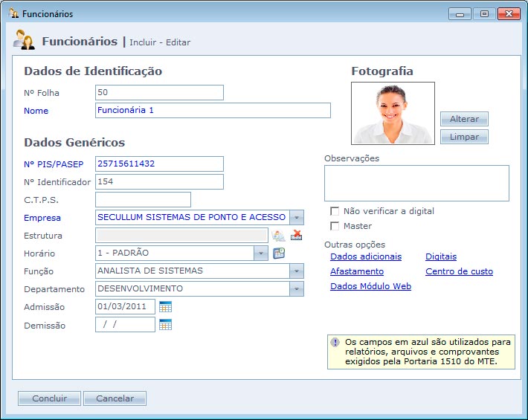Click into the Observações text box
This screenshot has height=420, width=528.
pos(416,183)
